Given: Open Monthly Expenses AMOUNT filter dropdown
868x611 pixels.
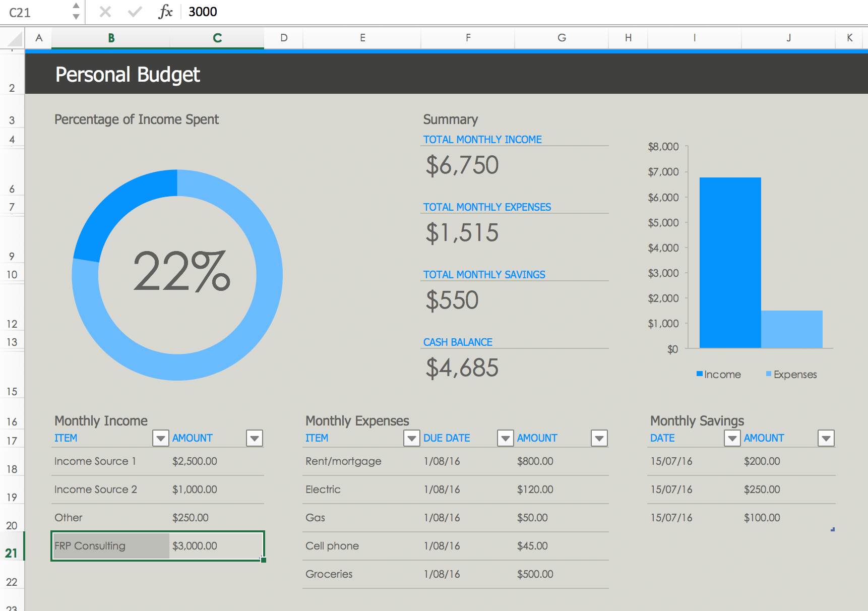Looking at the screenshot, I should (599, 438).
